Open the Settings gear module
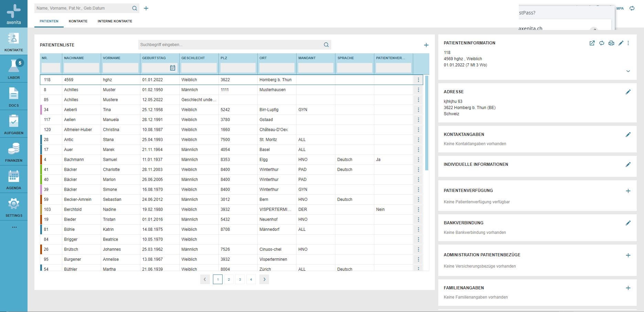Viewport: 644px width, 312px height. (x=14, y=207)
